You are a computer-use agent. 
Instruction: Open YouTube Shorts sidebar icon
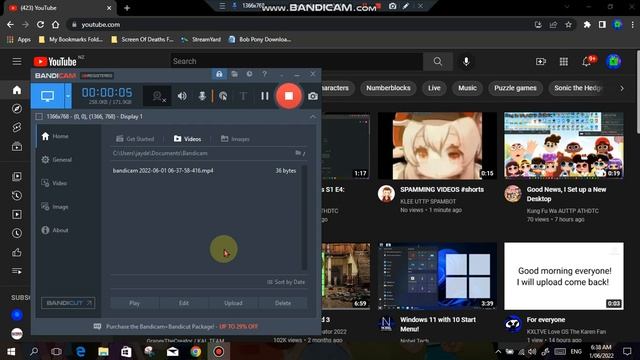click(x=17, y=127)
